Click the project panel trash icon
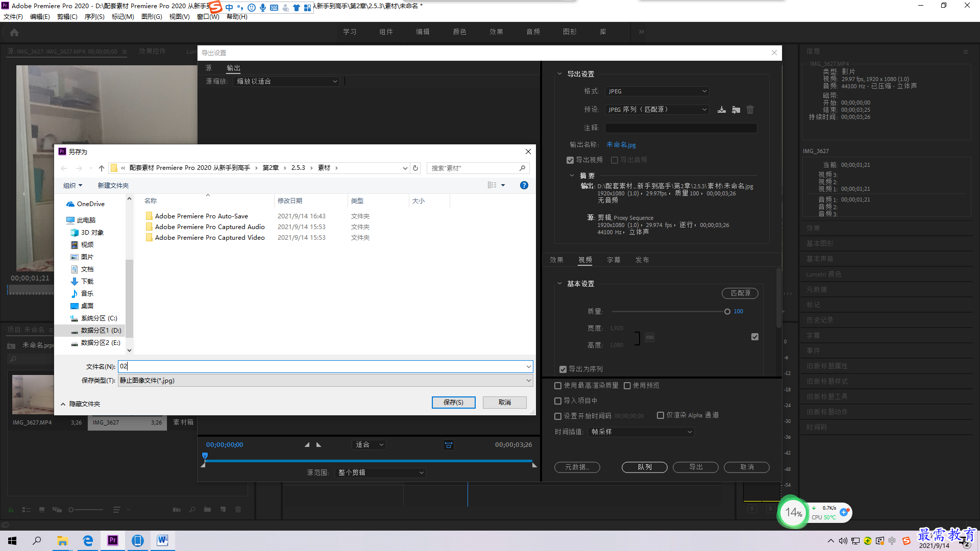The image size is (980, 551). tap(238, 509)
